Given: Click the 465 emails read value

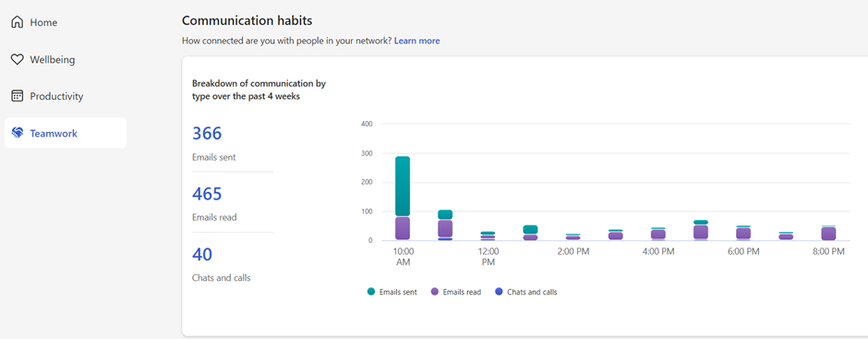Looking at the screenshot, I should pos(207,194).
